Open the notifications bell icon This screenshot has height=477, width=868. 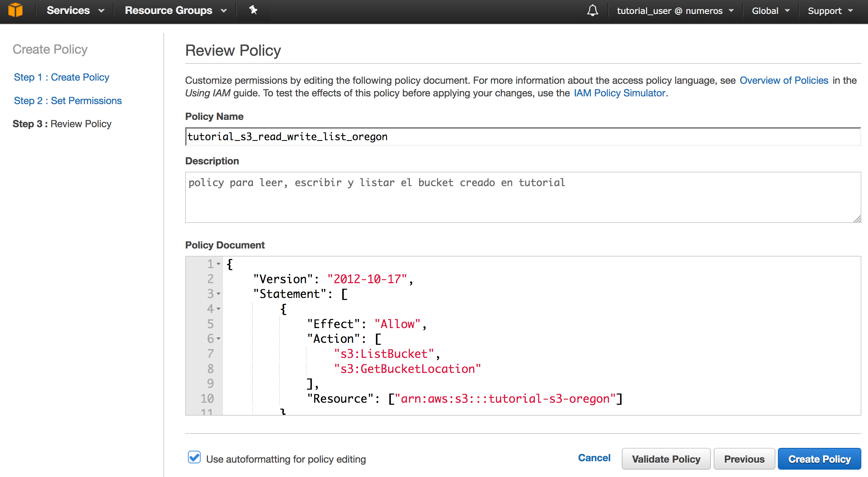592,11
